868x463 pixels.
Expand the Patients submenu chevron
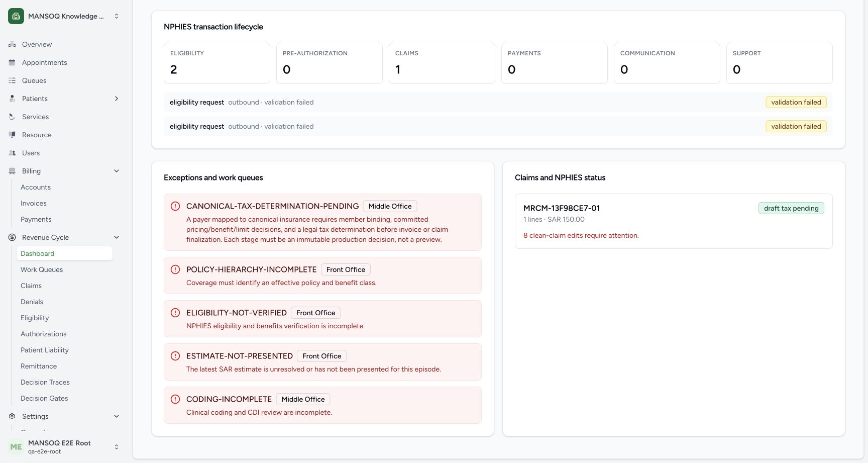pyautogui.click(x=117, y=99)
